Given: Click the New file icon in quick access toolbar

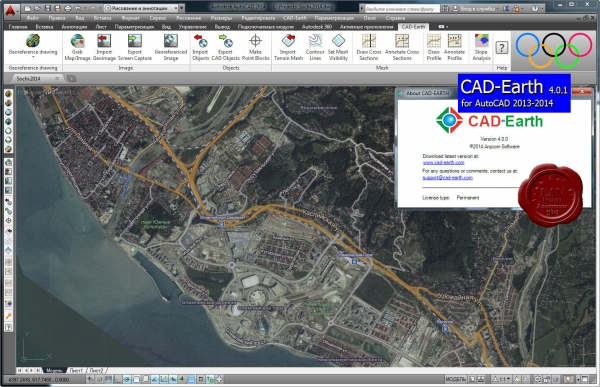Looking at the screenshot, I should click(27, 8).
